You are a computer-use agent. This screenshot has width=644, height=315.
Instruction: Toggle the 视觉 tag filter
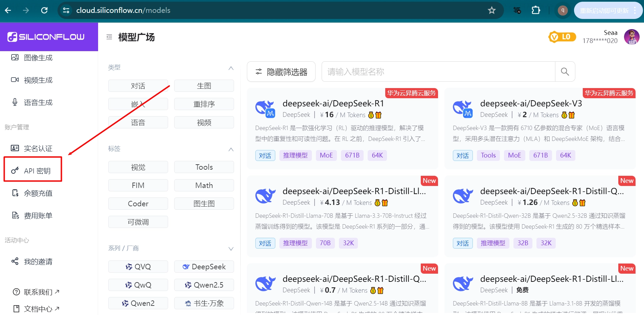coord(138,167)
